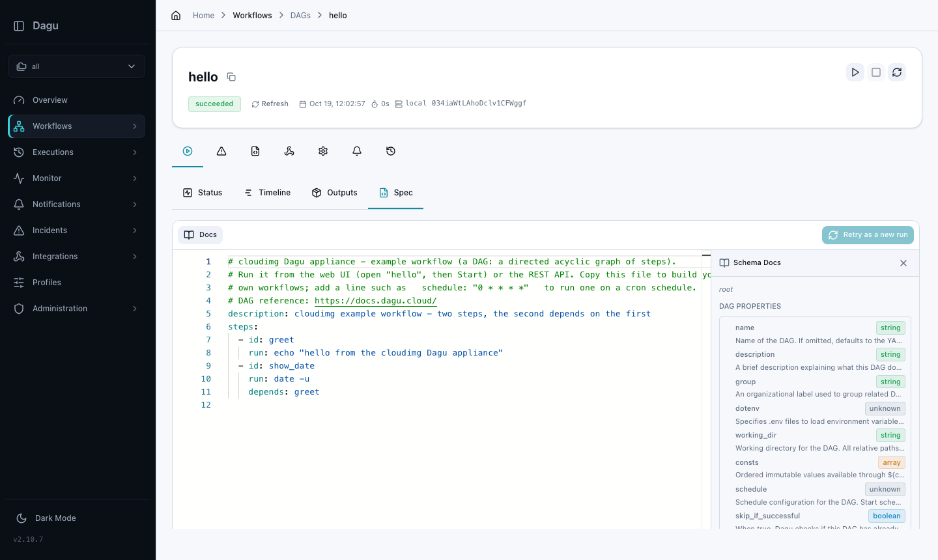
Task: Open the docs.dagu.cloud link in editor
Action: click(x=375, y=301)
